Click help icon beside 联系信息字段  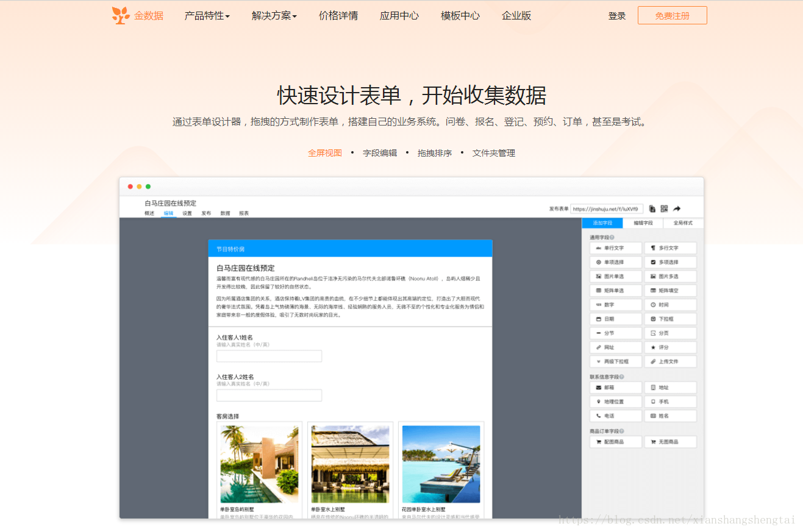click(x=621, y=377)
